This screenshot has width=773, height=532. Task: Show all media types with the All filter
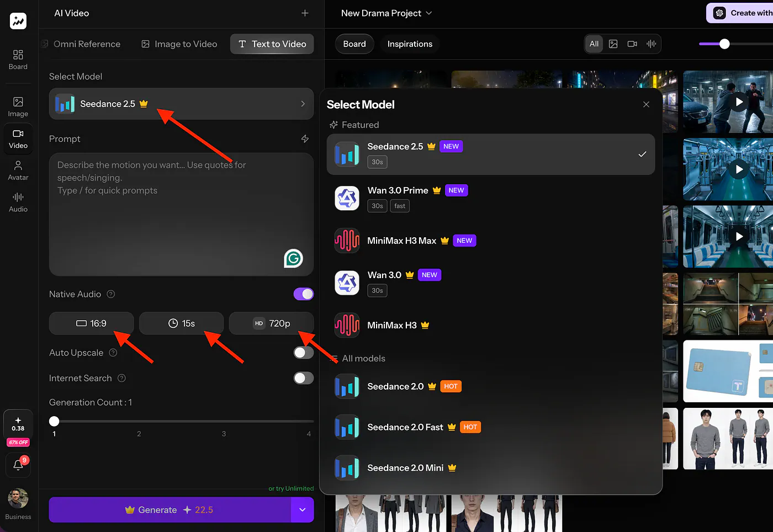click(594, 44)
